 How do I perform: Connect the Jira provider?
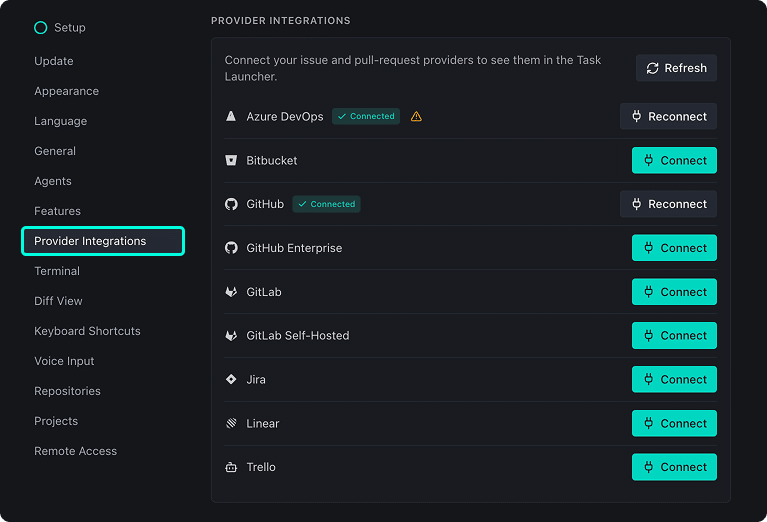pyautogui.click(x=674, y=379)
